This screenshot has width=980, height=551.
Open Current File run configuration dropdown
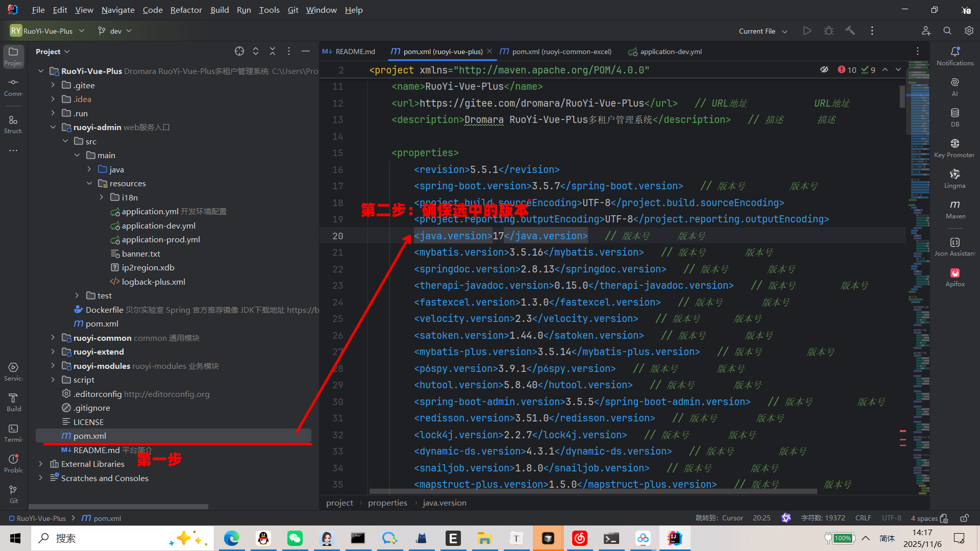click(763, 31)
